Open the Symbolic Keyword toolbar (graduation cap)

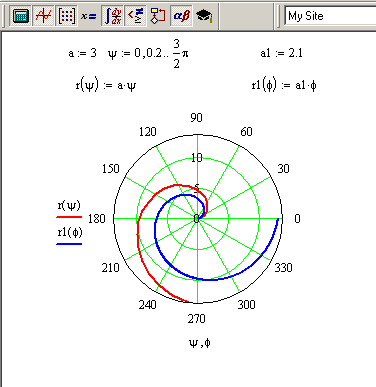coord(204,16)
